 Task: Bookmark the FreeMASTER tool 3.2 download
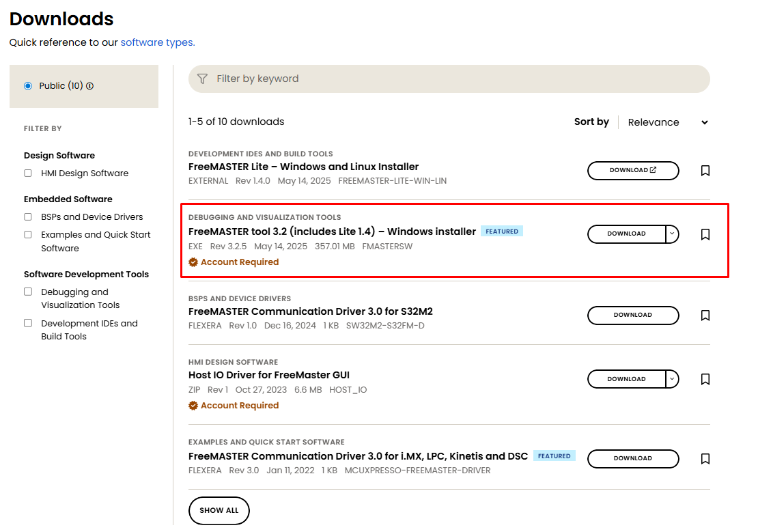tap(705, 234)
